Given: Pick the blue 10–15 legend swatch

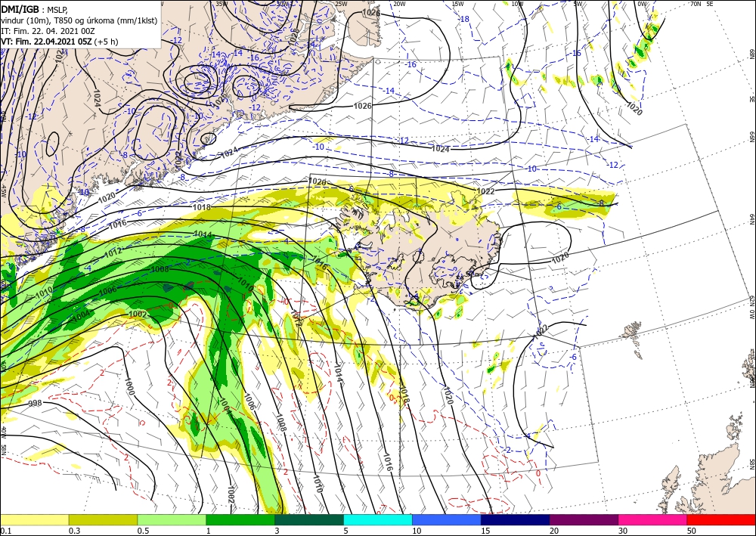Looking at the screenshot, I should click(447, 519).
